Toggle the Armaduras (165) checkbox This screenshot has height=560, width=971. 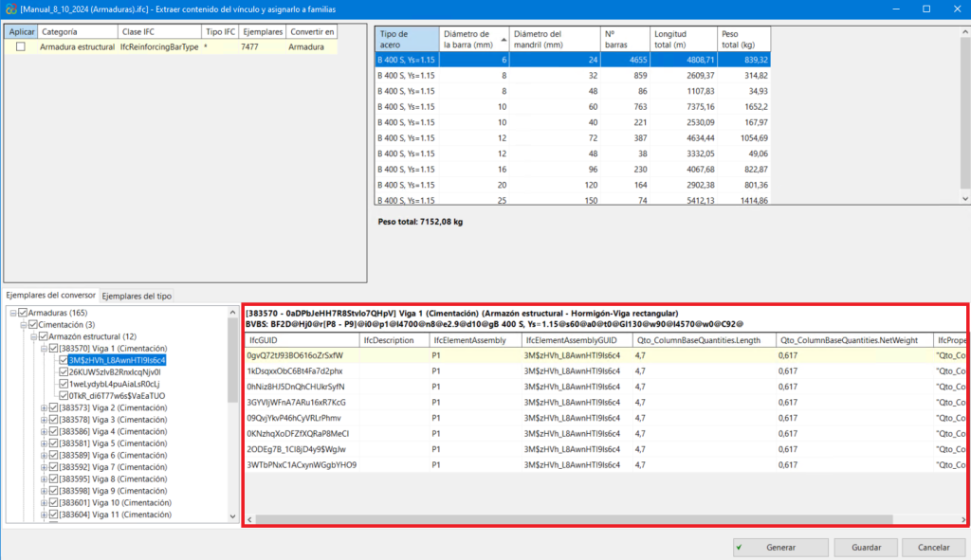click(x=23, y=313)
